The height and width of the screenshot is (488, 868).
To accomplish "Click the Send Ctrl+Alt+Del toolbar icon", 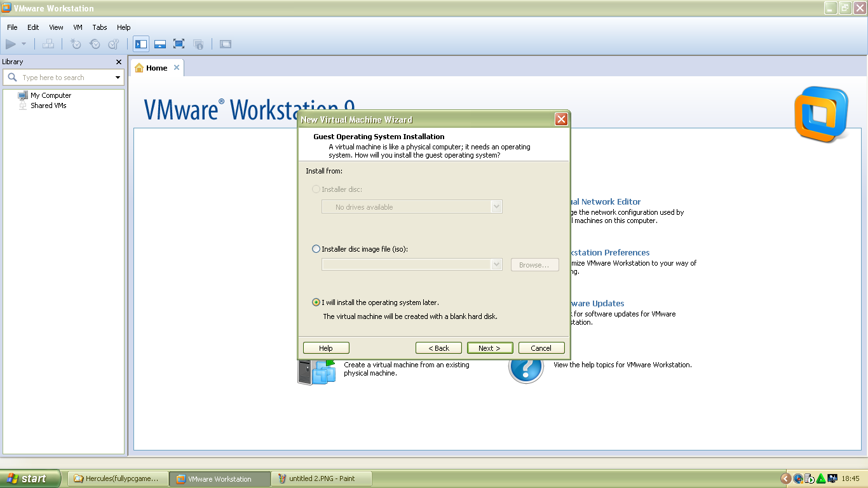I will pyautogui.click(x=48, y=44).
